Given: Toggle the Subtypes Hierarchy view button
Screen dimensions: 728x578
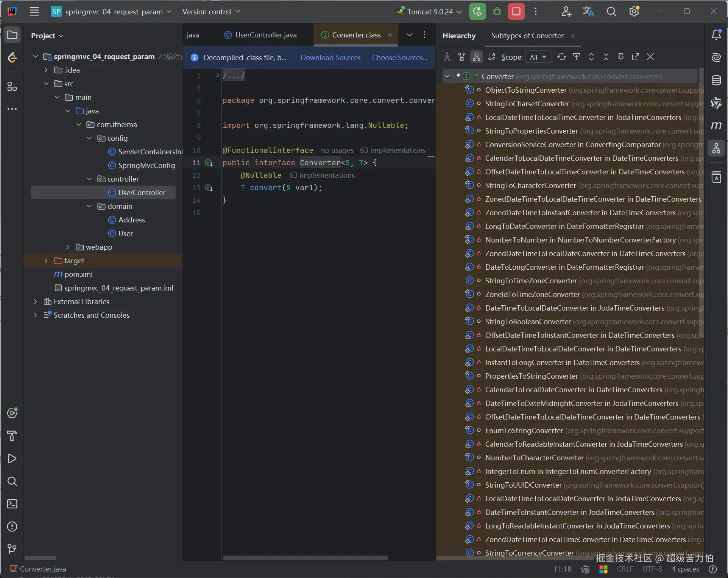Looking at the screenshot, I should [x=477, y=57].
